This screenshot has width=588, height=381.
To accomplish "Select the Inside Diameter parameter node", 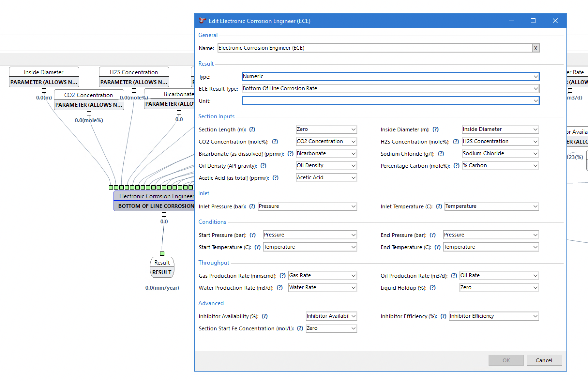I will (x=44, y=77).
